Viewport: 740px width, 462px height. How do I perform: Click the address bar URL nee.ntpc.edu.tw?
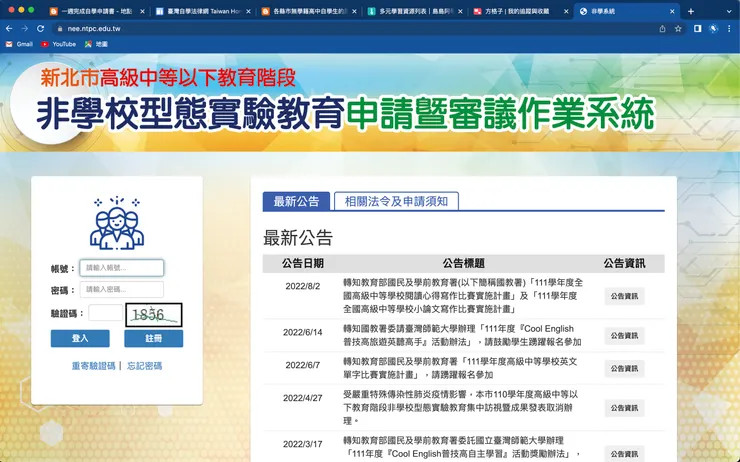point(94,29)
